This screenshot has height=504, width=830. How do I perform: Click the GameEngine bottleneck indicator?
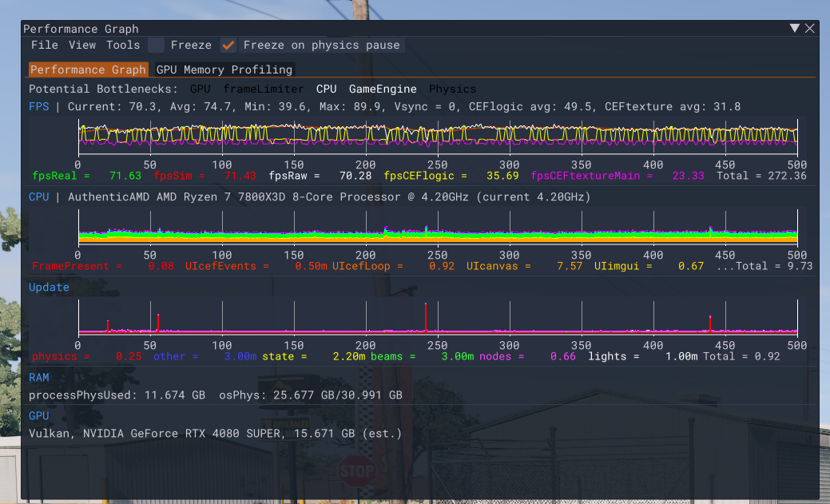[x=383, y=89]
